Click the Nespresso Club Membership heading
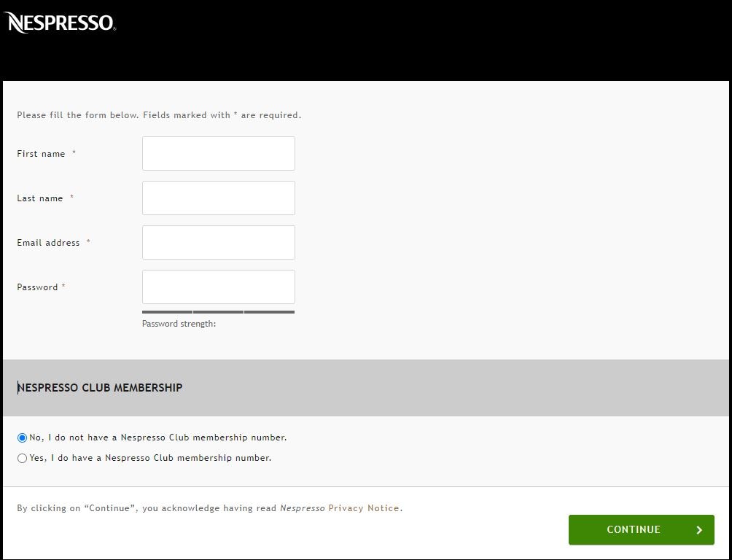This screenshot has height=560, width=732. 100,388
